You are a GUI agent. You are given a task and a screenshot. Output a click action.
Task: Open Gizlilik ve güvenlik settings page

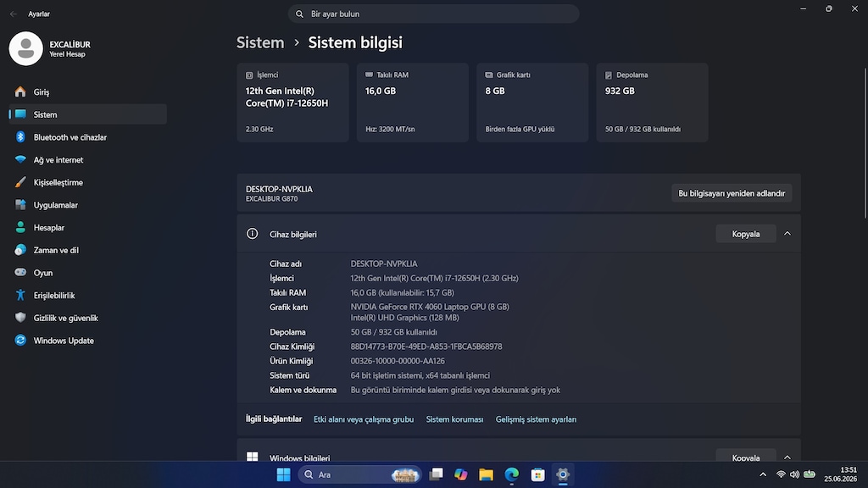(x=88, y=318)
